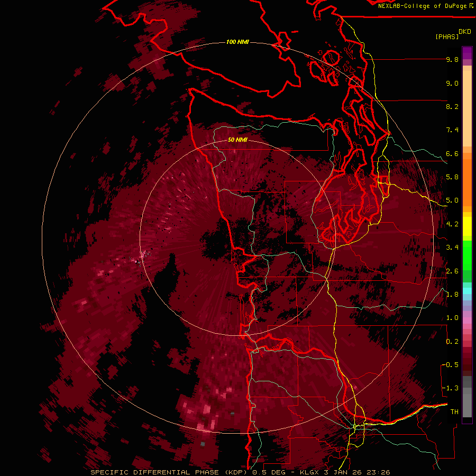Viewport: 476px width, 476px height.
Task: Click the 6.6 value on the color scale
Action: point(452,153)
